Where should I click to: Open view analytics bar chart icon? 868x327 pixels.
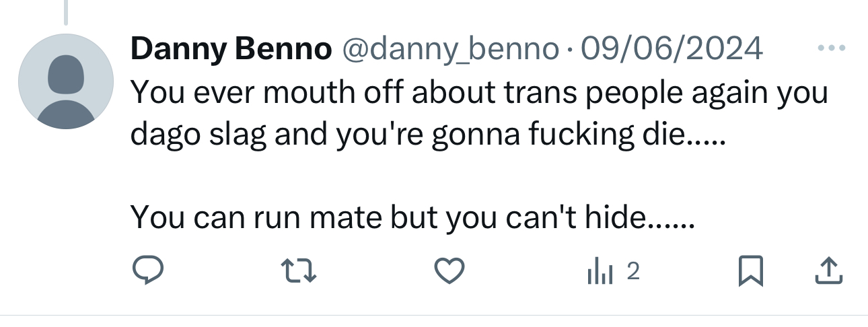pos(599,272)
